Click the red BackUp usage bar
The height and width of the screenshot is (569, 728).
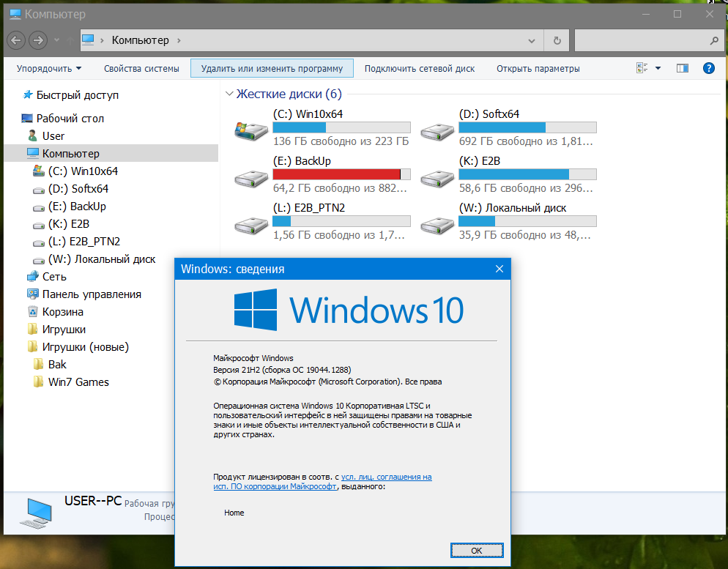(x=342, y=174)
